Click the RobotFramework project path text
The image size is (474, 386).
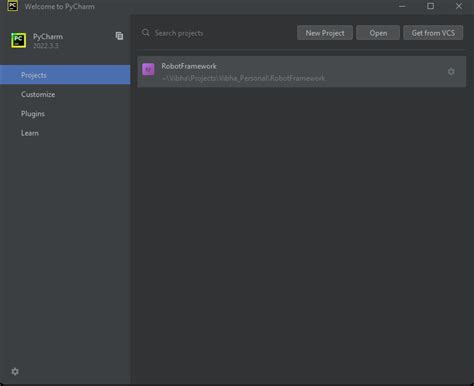(243, 78)
